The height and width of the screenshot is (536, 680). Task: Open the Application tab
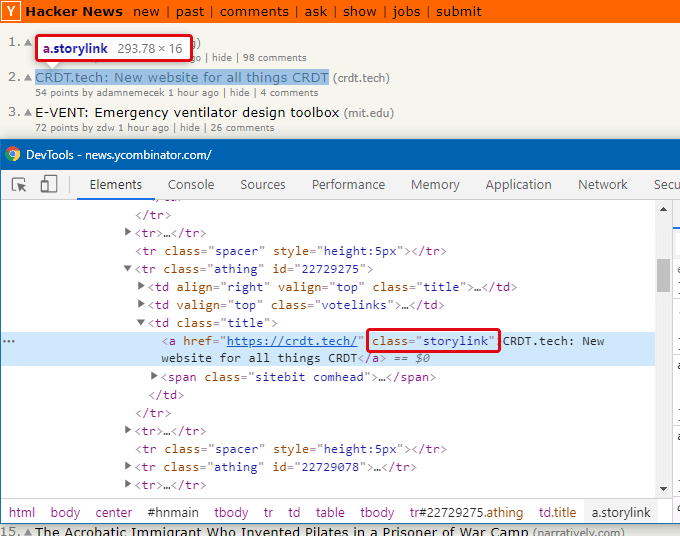[518, 185]
